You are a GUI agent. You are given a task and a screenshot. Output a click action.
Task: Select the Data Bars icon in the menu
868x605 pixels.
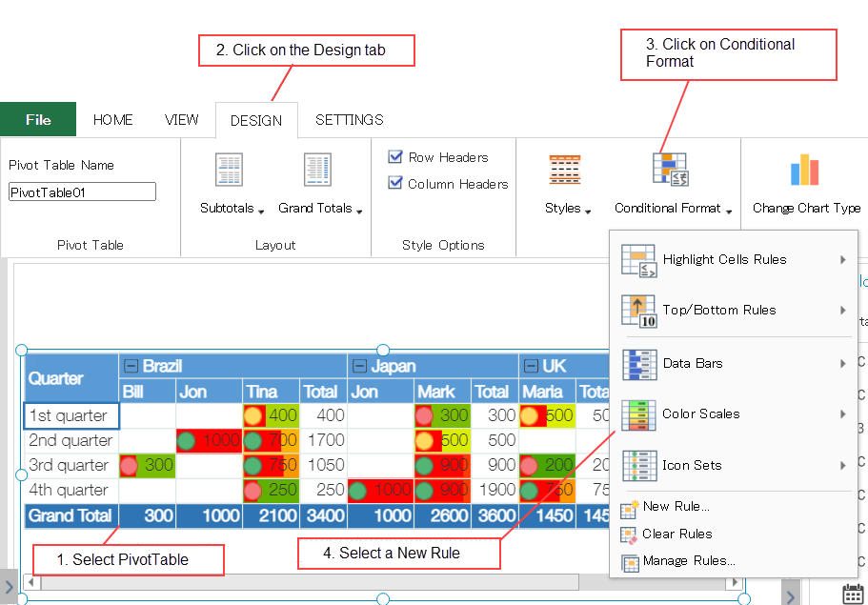639,364
